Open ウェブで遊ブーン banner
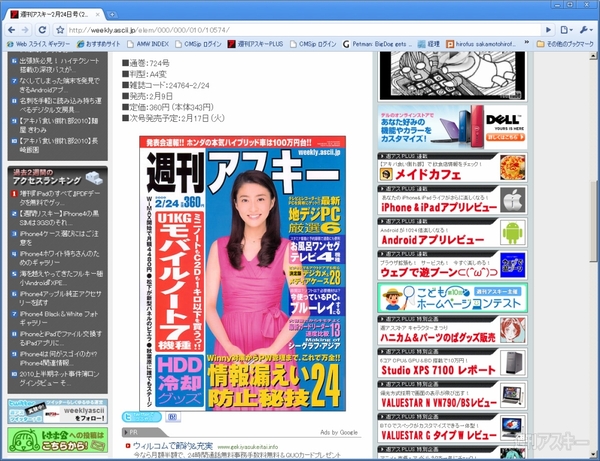The image size is (600, 461). tap(452, 265)
